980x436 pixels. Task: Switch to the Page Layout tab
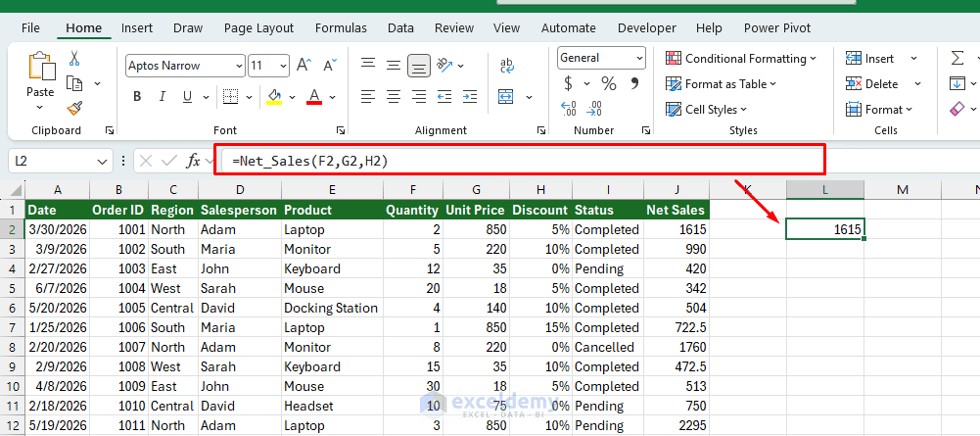click(x=258, y=28)
